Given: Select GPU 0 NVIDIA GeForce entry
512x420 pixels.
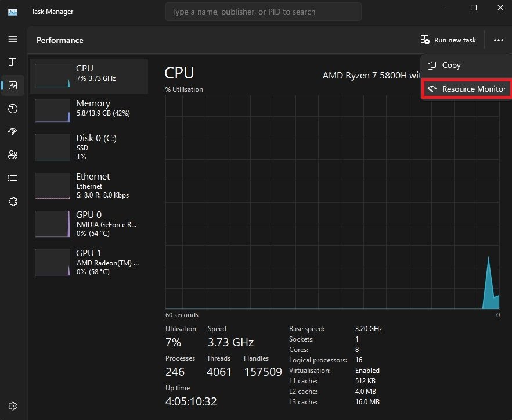Looking at the screenshot, I should click(89, 224).
